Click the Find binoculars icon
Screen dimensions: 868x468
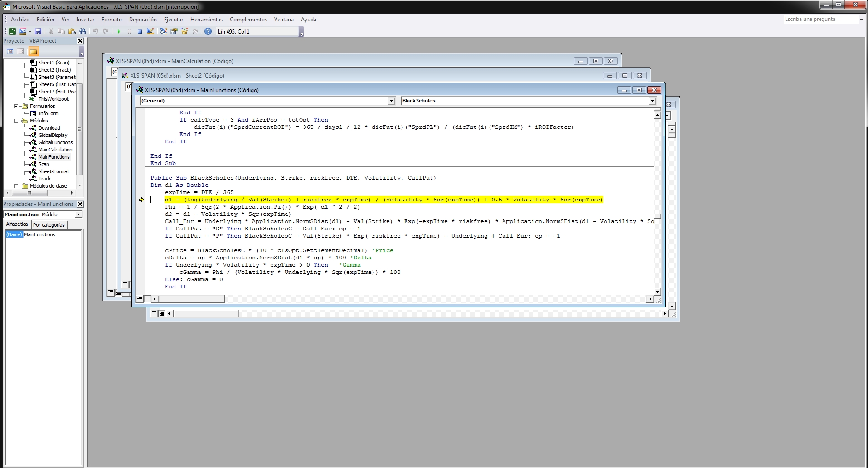[82, 31]
